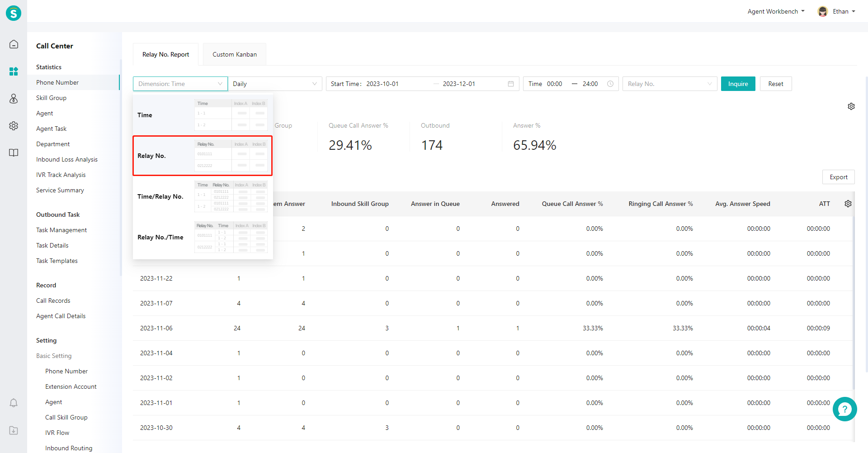Open the Daily granularity dropdown
Image resolution: width=868 pixels, height=453 pixels.
point(275,84)
